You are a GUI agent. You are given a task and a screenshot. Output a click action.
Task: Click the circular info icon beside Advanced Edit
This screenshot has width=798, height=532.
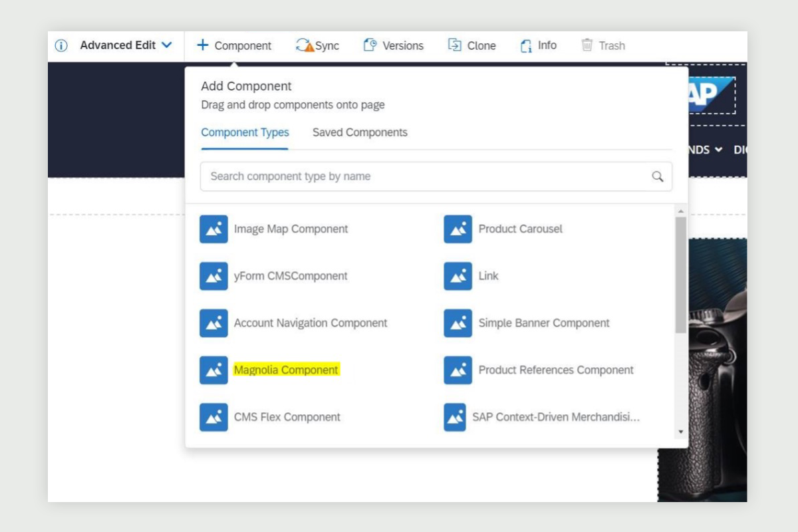pyautogui.click(x=60, y=45)
